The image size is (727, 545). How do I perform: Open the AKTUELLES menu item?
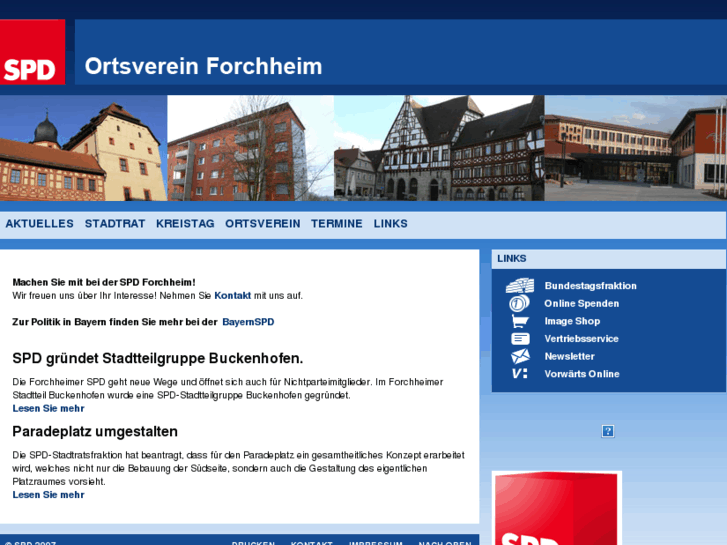(x=39, y=224)
